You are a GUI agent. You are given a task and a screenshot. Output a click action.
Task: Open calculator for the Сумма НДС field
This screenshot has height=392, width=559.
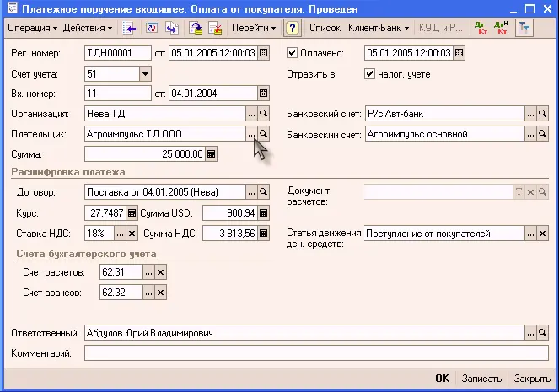(263, 234)
